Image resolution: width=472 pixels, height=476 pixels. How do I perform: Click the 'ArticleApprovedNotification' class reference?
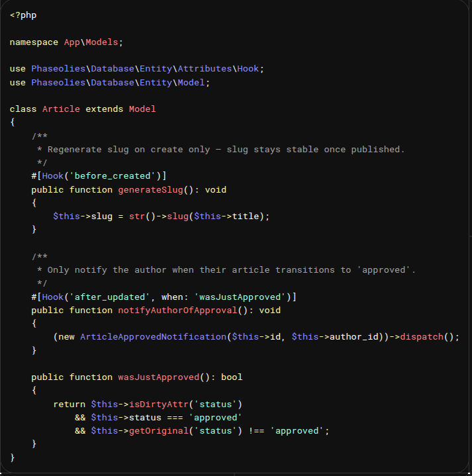coord(154,337)
